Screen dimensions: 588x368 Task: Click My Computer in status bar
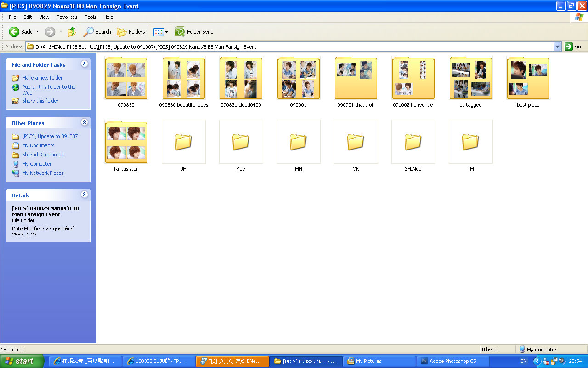[537, 350]
